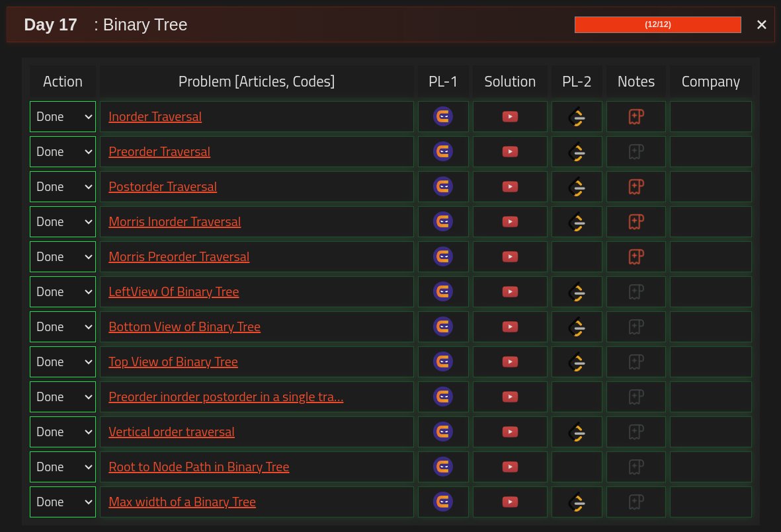This screenshot has height=532, width=781.
Task: Add notes for Max width of a Binary Tree
Action: [x=636, y=502]
